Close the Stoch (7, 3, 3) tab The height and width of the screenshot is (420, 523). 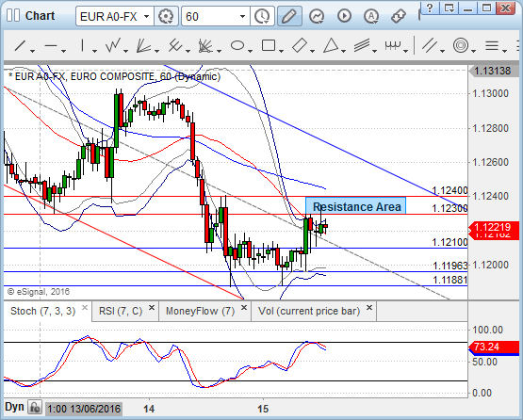[x=85, y=307]
